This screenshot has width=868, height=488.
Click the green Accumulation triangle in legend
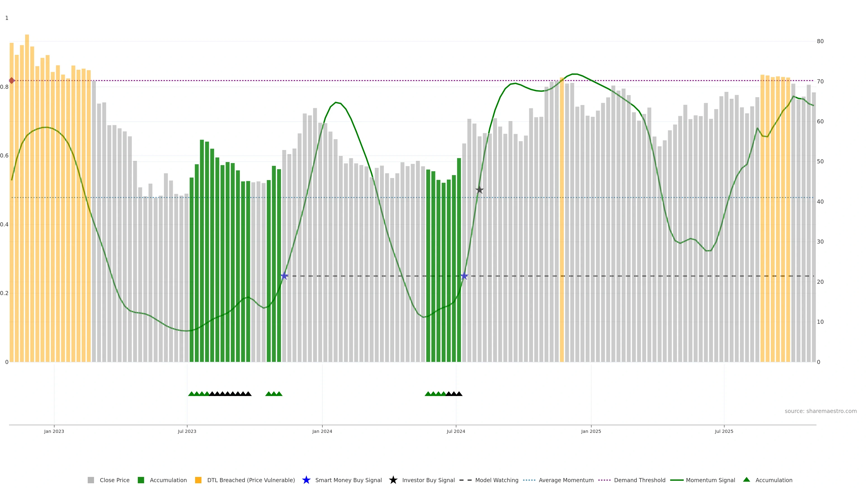click(746, 480)
